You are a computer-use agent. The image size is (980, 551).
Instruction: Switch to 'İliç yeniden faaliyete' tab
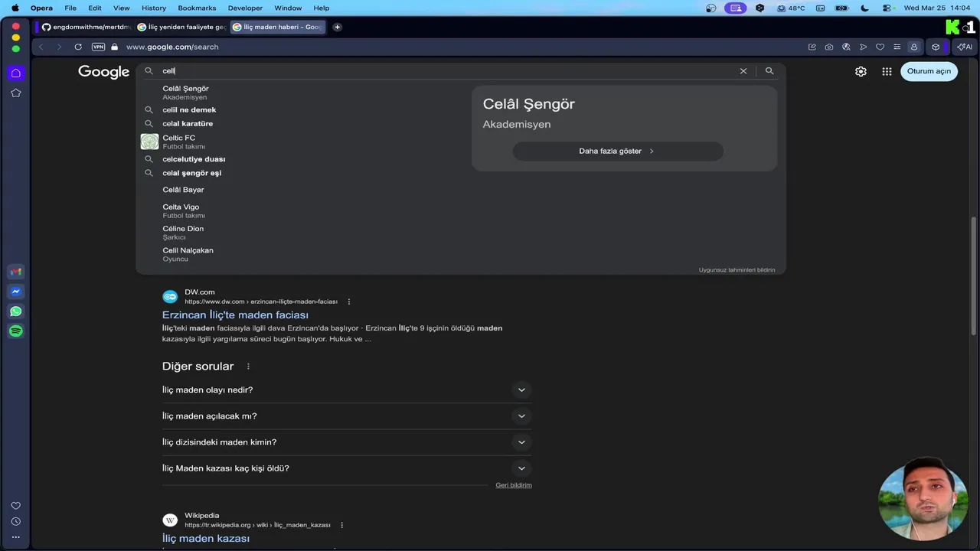click(x=181, y=27)
